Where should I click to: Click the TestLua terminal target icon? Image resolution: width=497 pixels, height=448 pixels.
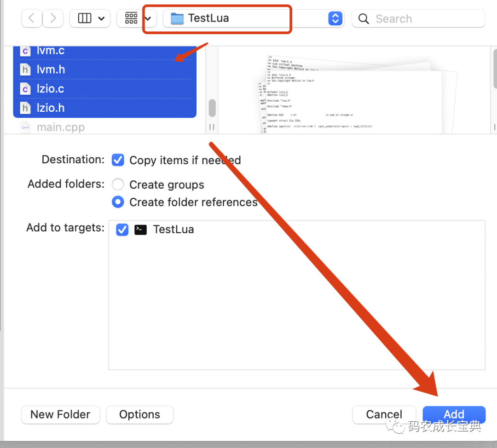[140, 230]
